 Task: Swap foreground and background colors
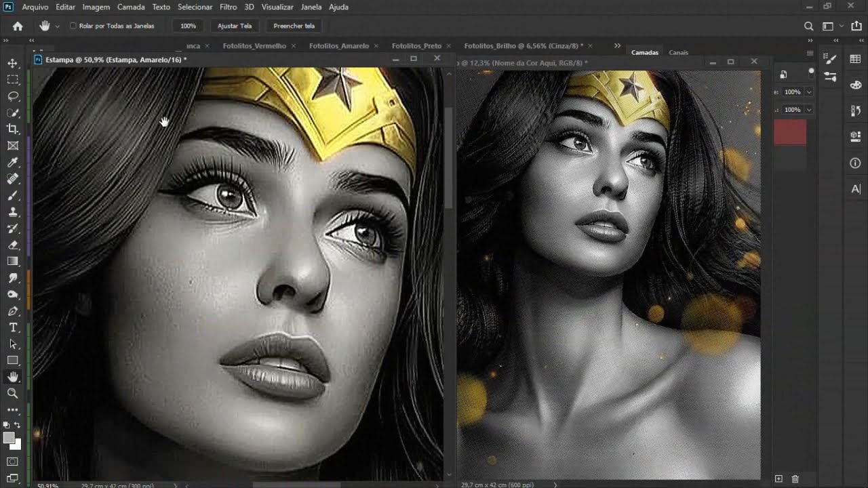[x=18, y=425]
